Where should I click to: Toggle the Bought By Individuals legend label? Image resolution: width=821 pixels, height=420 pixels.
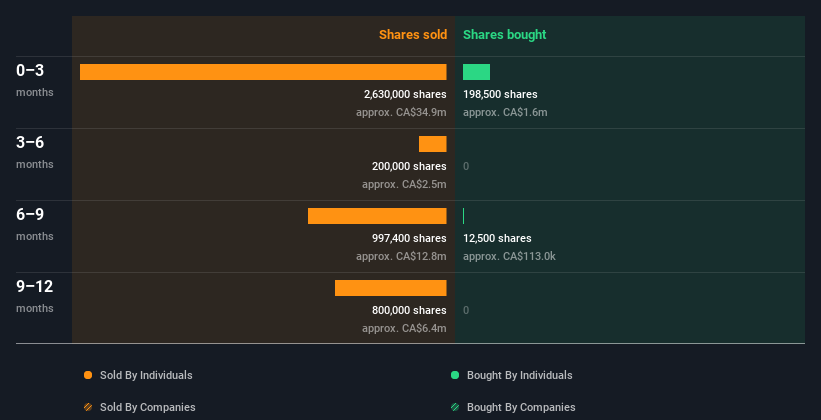click(x=519, y=376)
